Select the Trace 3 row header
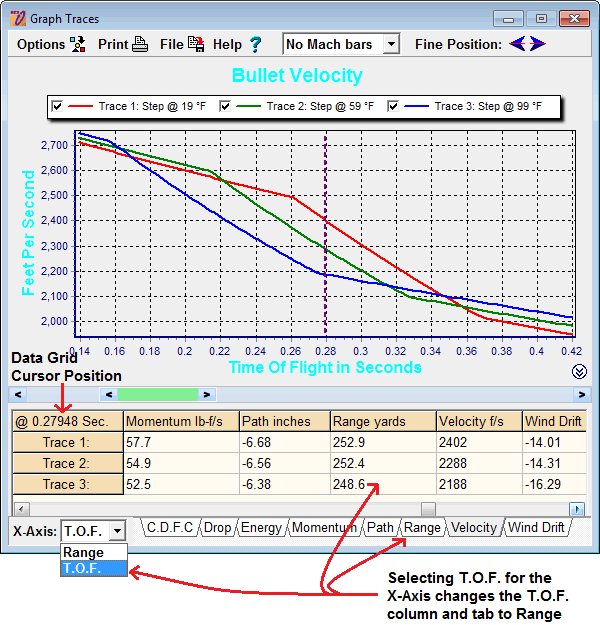 pyautogui.click(x=67, y=484)
